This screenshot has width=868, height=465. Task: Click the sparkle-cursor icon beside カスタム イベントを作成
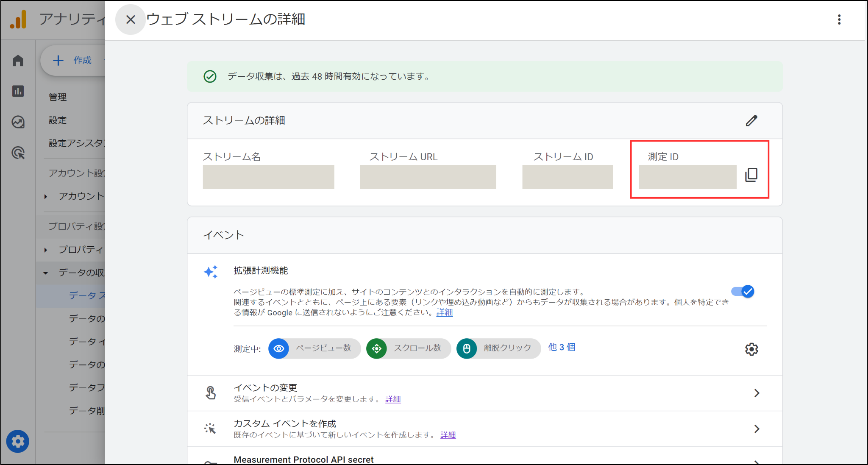point(210,429)
